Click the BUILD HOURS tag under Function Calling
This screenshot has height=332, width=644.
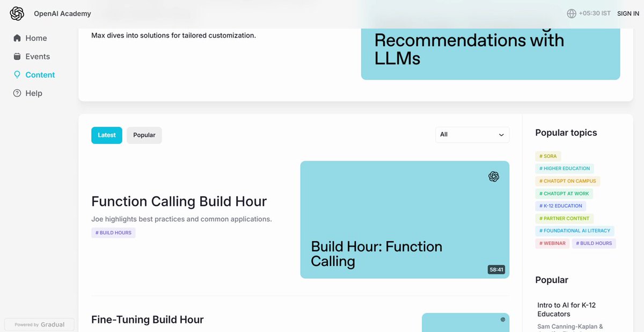(113, 233)
